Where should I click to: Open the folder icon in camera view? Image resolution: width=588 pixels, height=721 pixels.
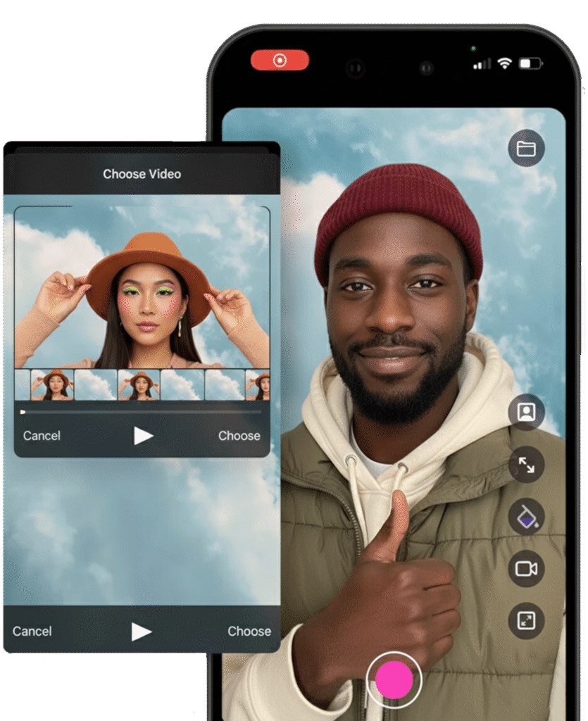(526, 149)
